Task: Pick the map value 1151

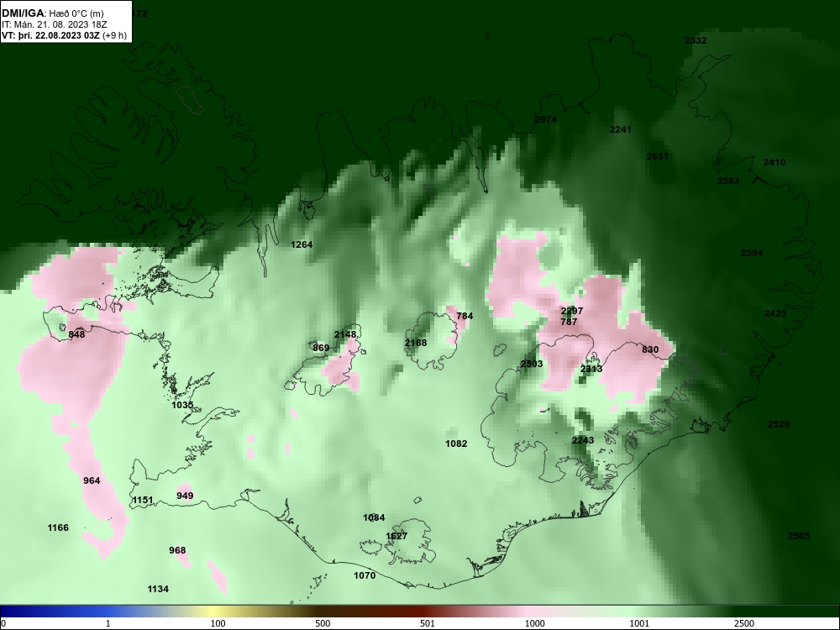Action: (x=143, y=501)
